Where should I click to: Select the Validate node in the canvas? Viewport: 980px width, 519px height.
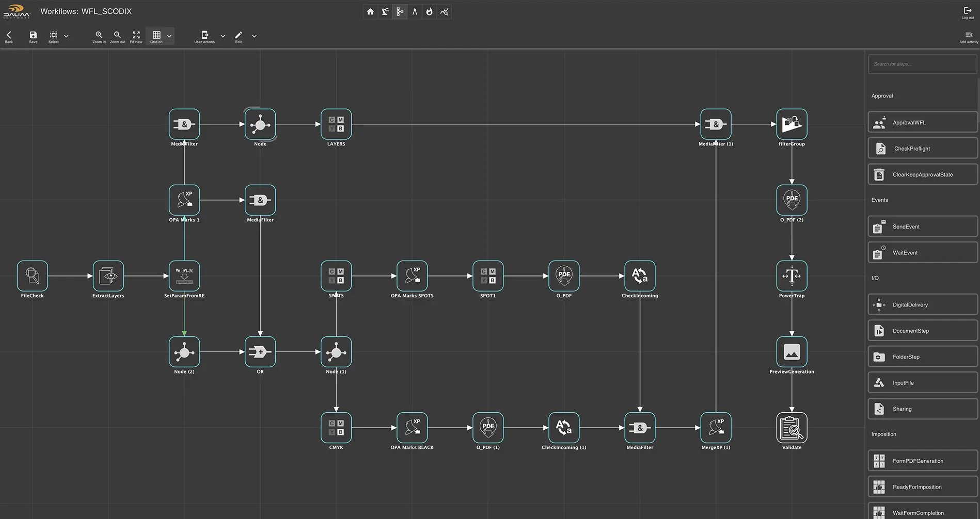pyautogui.click(x=792, y=428)
